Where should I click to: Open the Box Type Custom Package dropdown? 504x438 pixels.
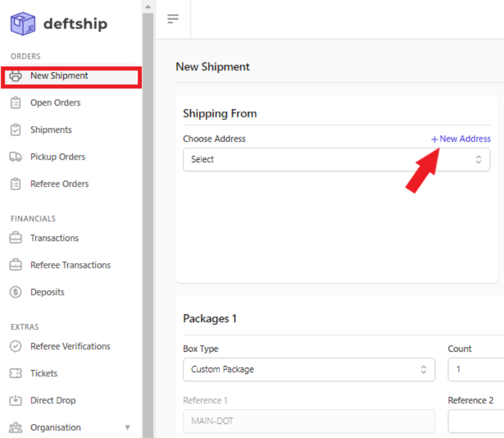pyautogui.click(x=309, y=369)
